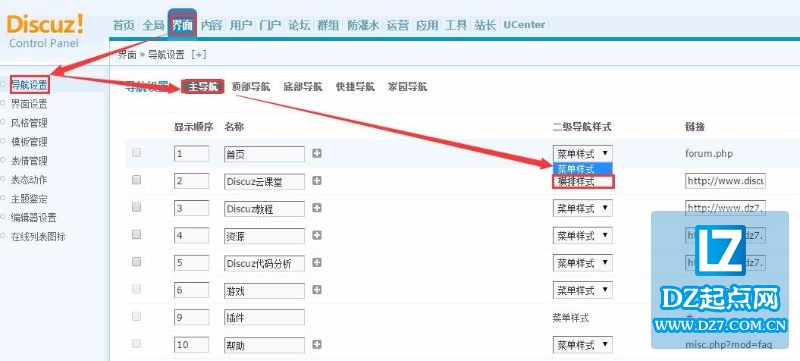Open 群组 top menu

pyautogui.click(x=328, y=25)
